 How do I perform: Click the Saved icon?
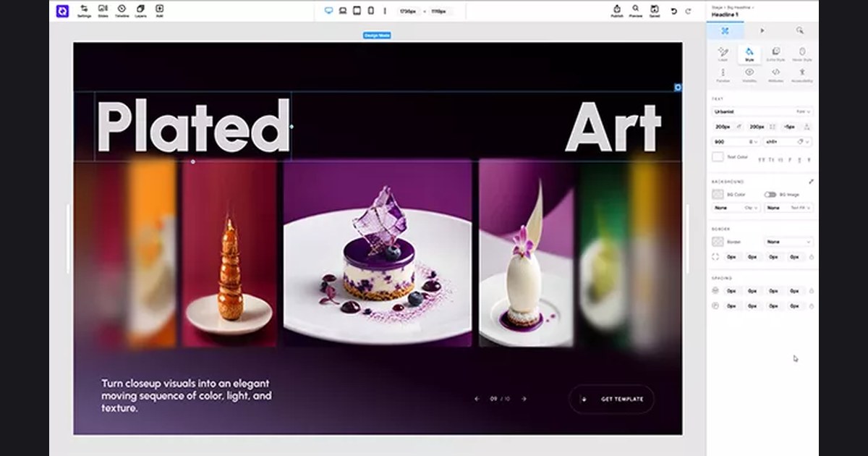[654, 11]
